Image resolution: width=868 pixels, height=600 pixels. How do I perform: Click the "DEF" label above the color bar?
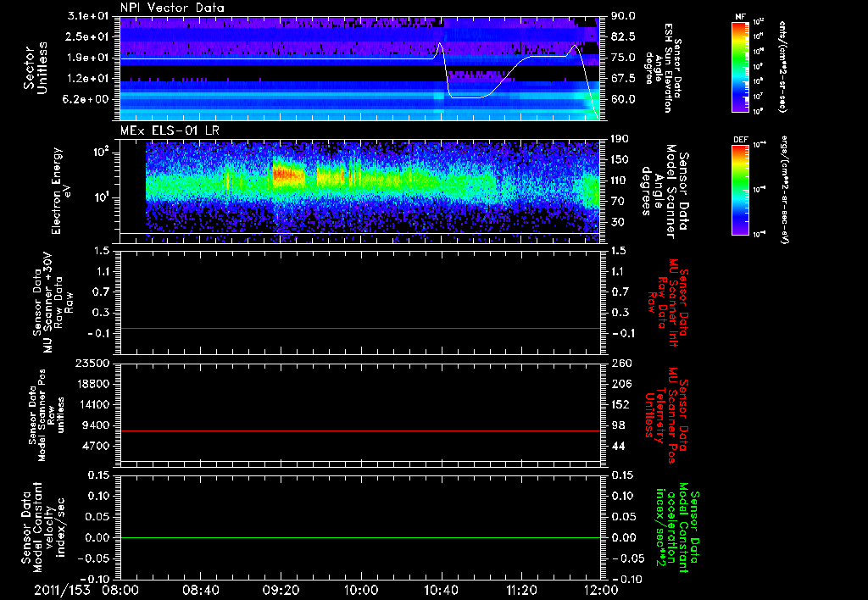pos(740,140)
